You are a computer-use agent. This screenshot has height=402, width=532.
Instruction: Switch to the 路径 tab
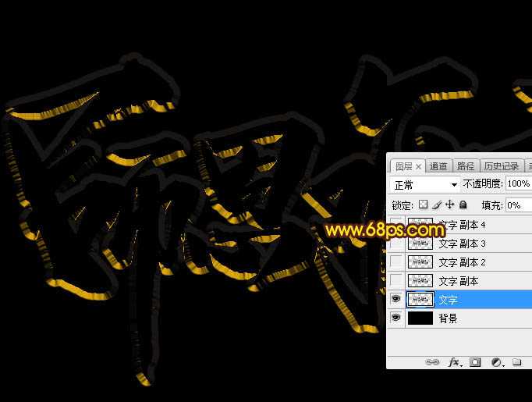tap(466, 166)
